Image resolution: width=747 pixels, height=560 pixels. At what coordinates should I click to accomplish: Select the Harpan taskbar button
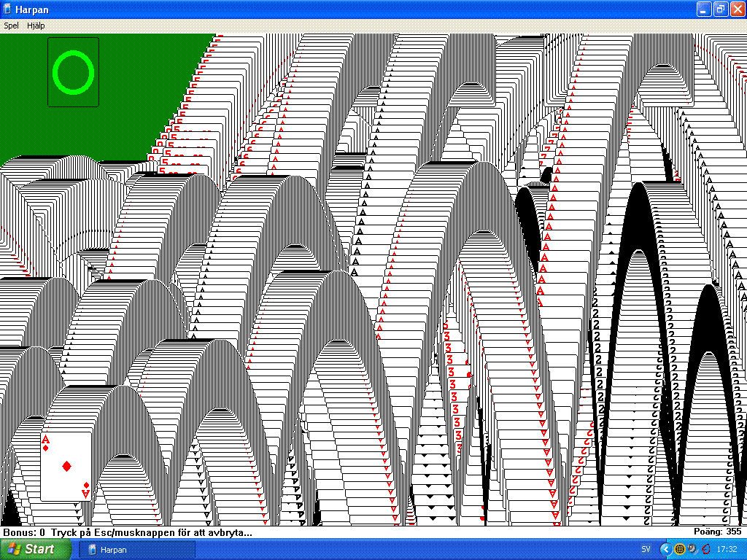tap(137, 550)
